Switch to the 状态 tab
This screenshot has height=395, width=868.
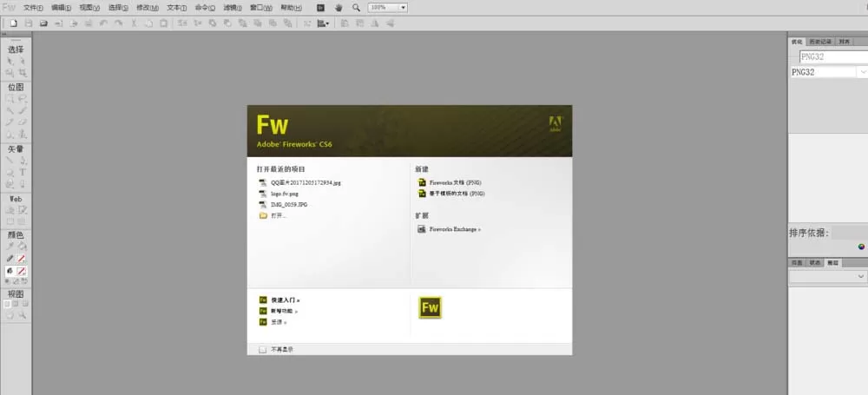(815, 262)
